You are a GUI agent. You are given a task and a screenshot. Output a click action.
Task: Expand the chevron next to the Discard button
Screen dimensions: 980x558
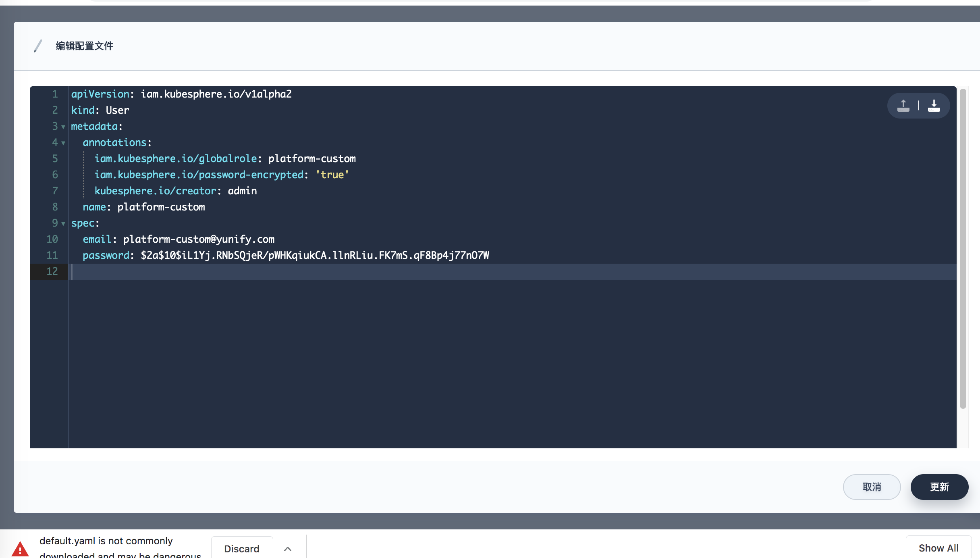click(288, 549)
